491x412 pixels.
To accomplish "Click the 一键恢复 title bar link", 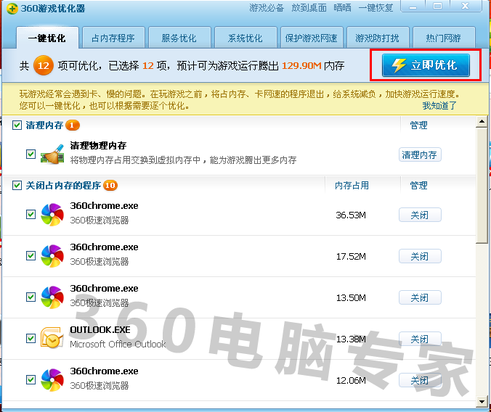I will tap(376, 7).
